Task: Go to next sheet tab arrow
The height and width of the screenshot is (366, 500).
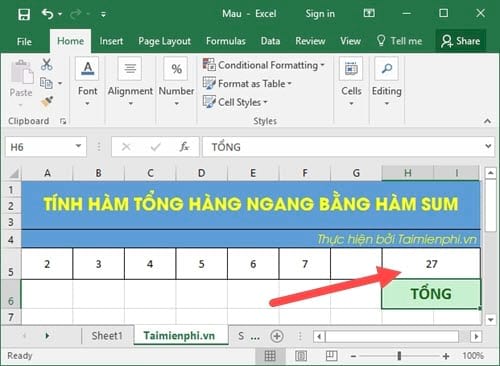Action: [47, 336]
